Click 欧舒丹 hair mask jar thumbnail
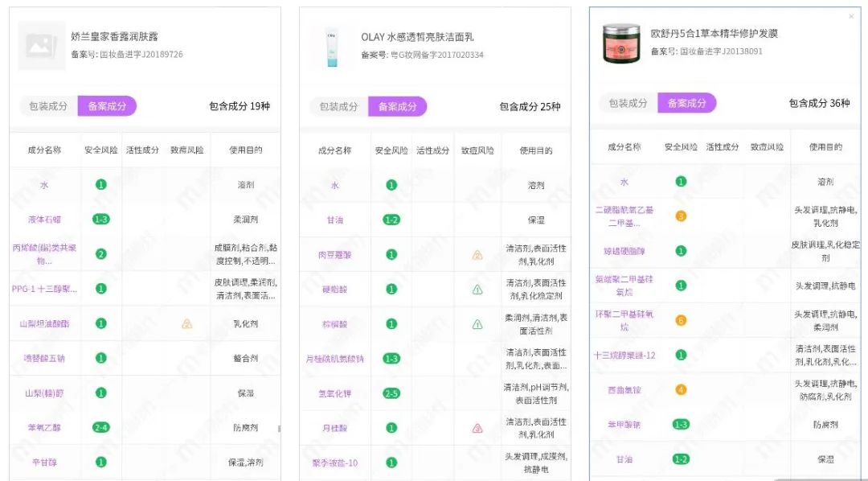The width and height of the screenshot is (868, 481). (x=621, y=43)
